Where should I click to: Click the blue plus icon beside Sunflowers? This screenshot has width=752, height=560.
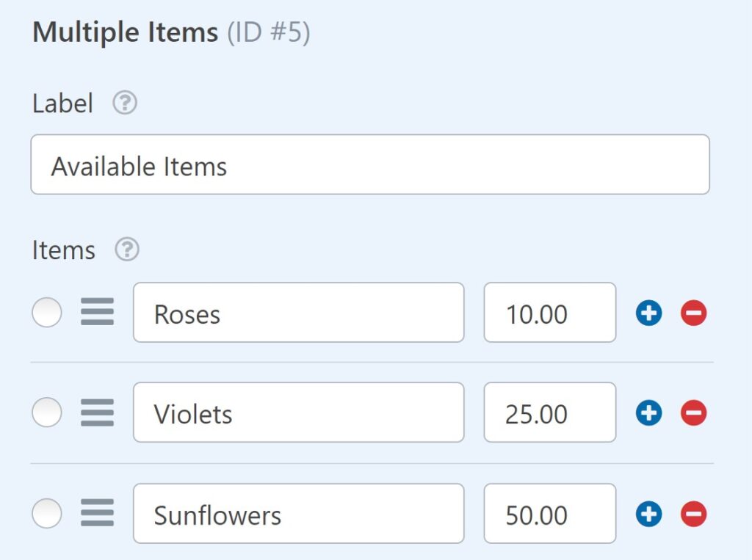point(648,514)
